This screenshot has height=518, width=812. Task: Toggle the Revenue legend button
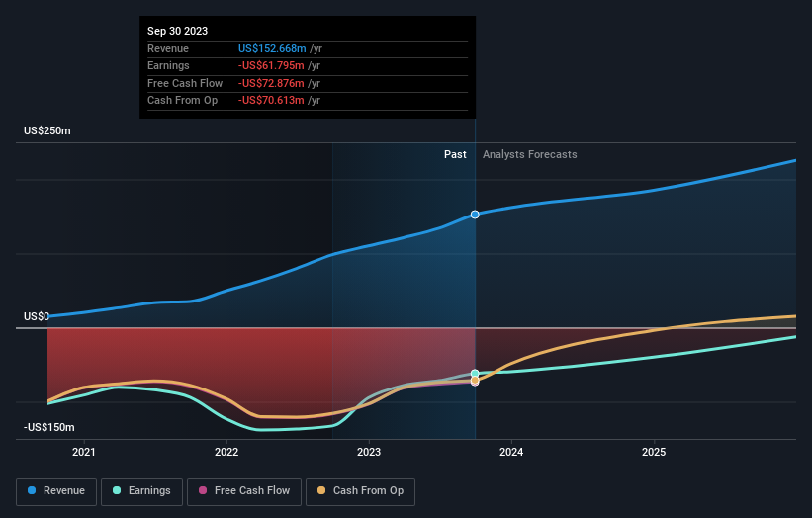point(56,491)
